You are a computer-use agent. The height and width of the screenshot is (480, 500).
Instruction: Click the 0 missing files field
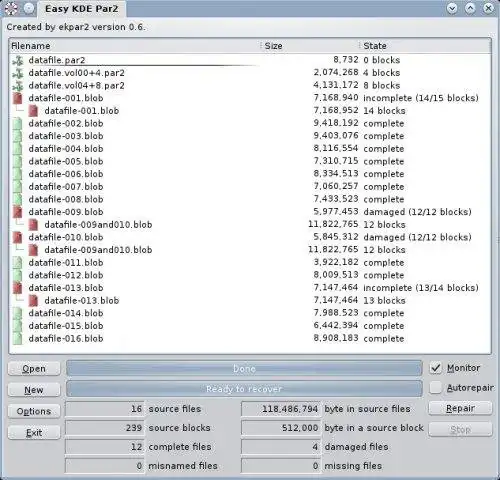coord(281,466)
